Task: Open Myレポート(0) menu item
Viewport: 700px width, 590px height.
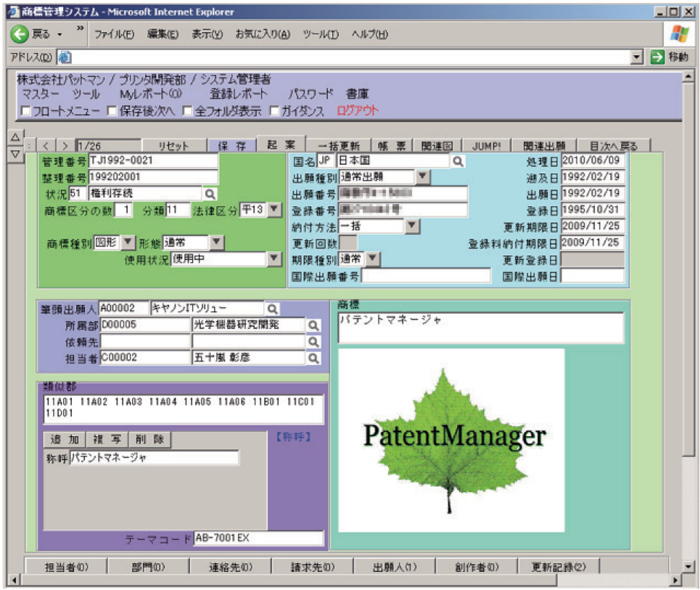Action: pyautogui.click(x=150, y=94)
